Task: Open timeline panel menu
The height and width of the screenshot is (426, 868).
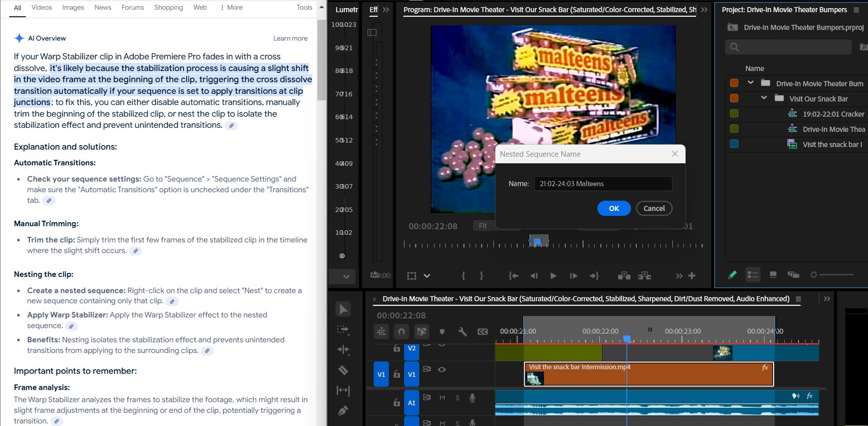Action: pyautogui.click(x=799, y=299)
